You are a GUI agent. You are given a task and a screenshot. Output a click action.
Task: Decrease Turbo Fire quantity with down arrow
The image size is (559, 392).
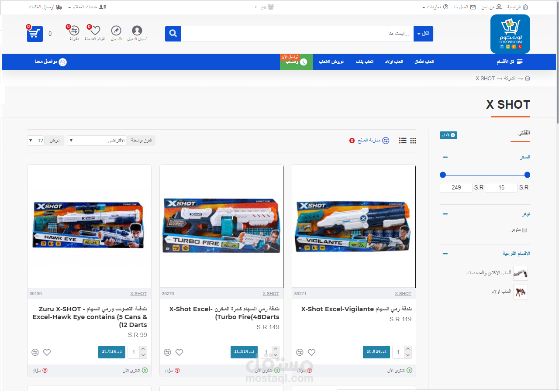[276, 355]
